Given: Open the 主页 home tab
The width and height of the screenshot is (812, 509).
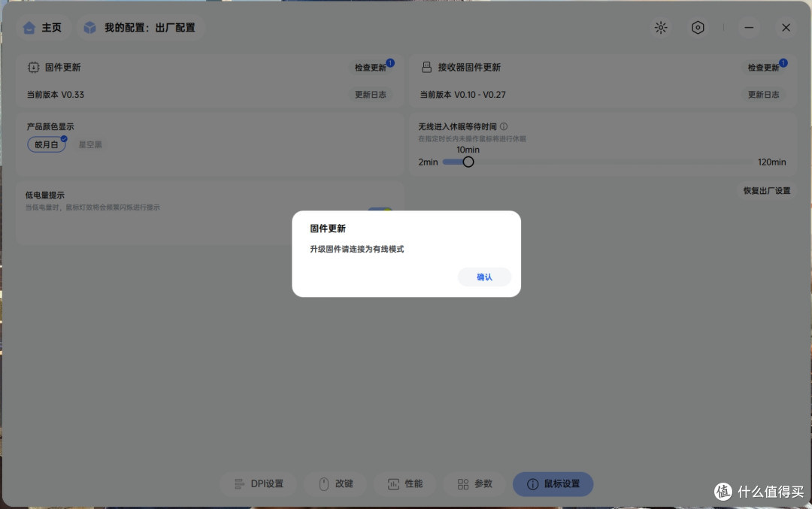Looking at the screenshot, I should click(43, 28).
